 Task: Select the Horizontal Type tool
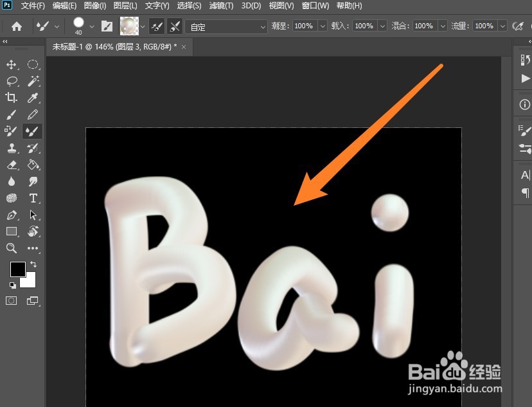33,198
